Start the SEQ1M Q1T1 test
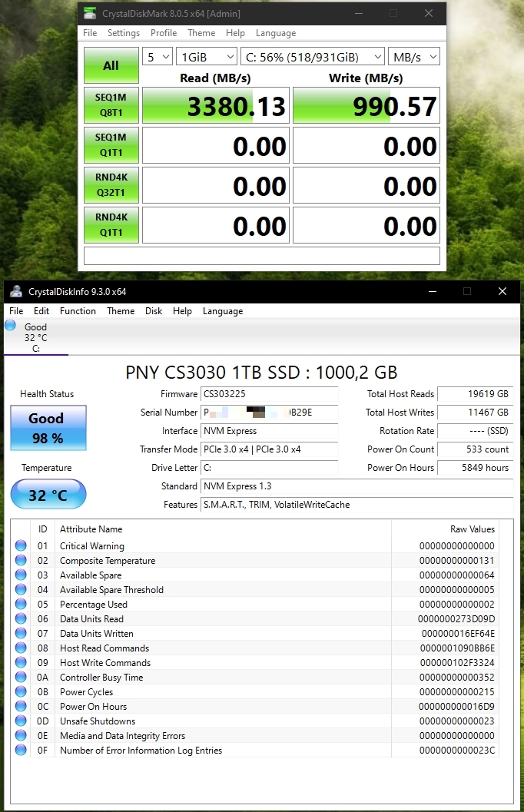This screenshot has width=524, height=812. click(x=111, y=145)
